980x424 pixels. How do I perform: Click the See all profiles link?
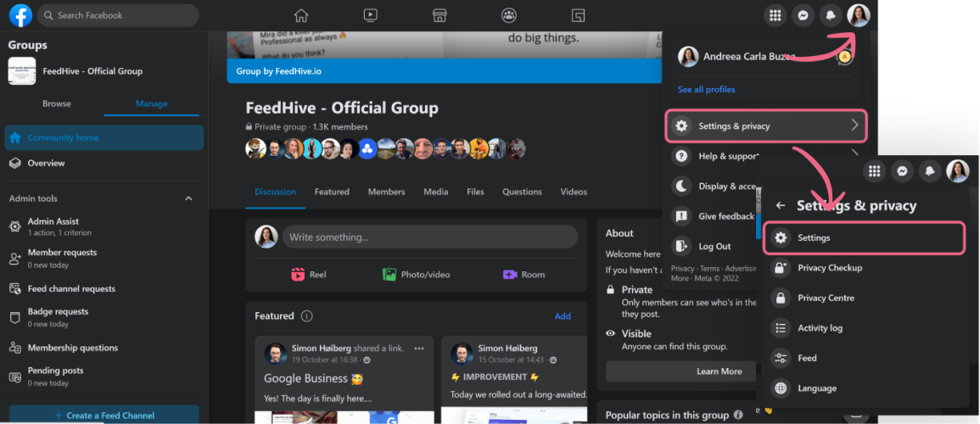tap(706, 89)
